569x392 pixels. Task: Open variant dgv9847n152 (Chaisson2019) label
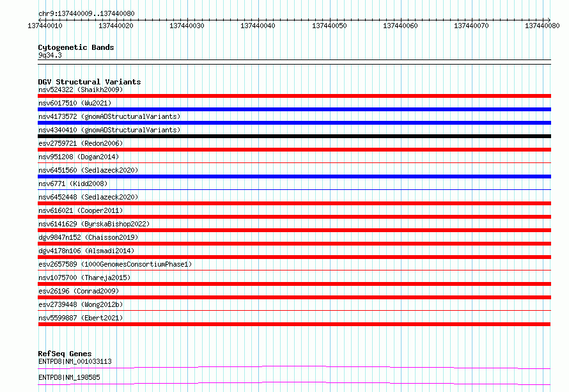88,237
